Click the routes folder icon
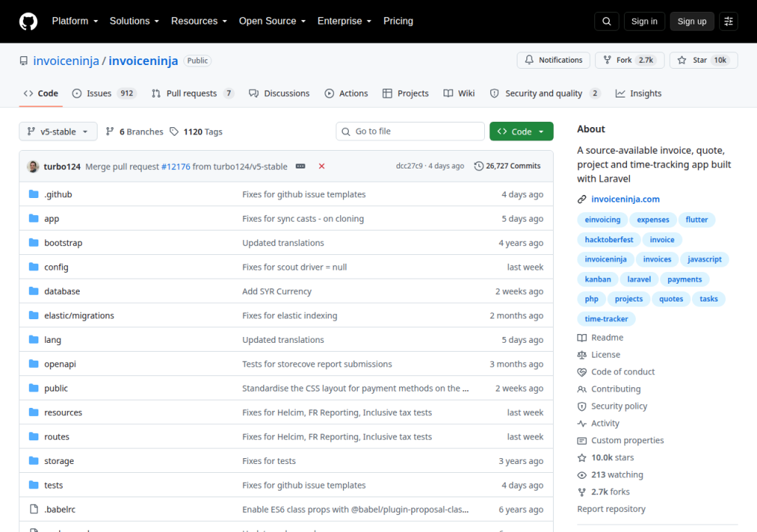The width and height of the screenshot is (757, 532). click(x=33, y=437)
